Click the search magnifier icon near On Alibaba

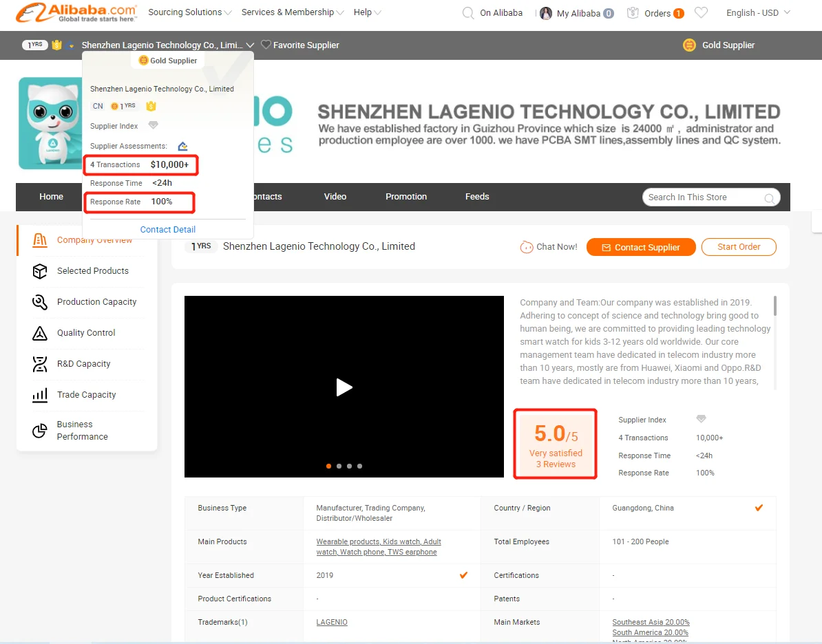467,13
